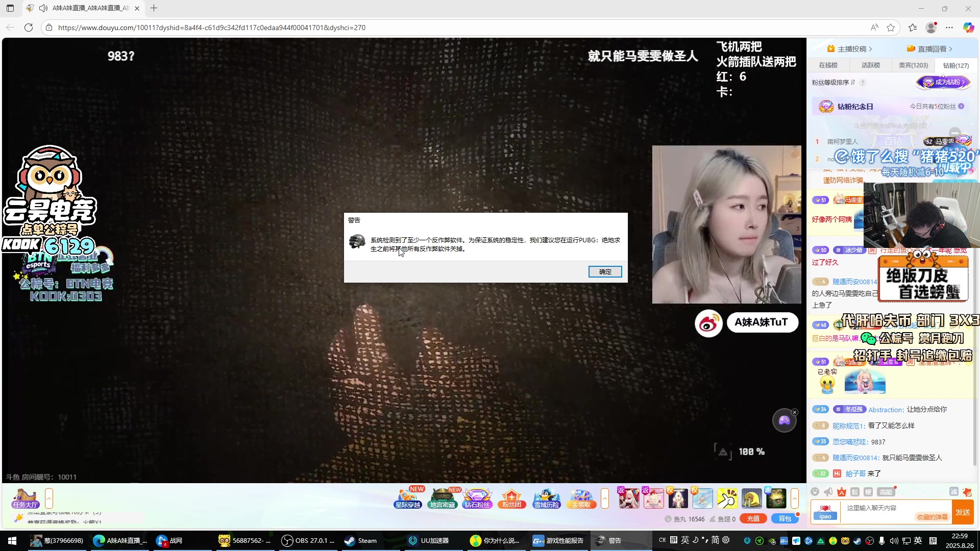Bookmark page with the star icon
The image size is (980, 551).
[891, 28]
